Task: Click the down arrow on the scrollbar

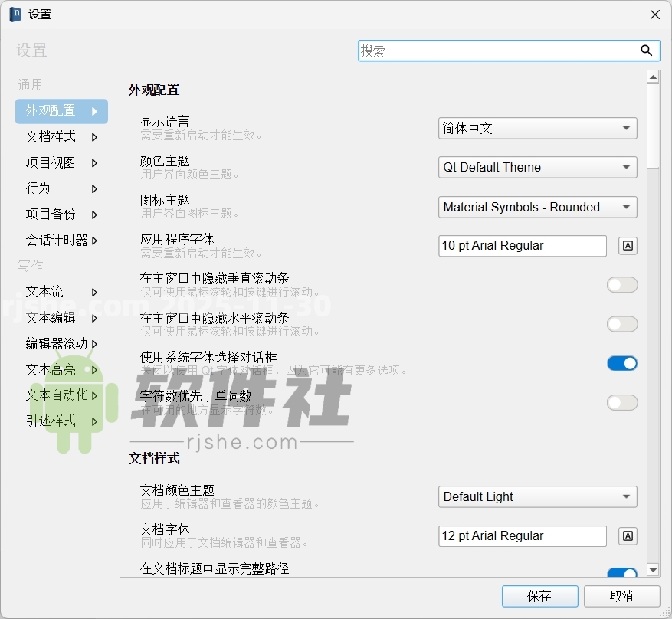Action: click(653, 569)
